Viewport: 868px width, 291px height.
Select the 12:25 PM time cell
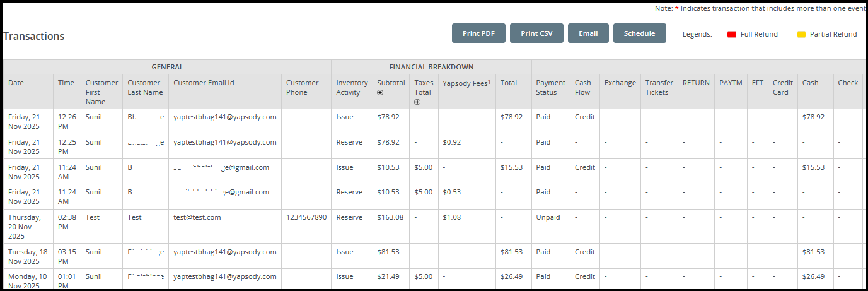click(66, 146)
